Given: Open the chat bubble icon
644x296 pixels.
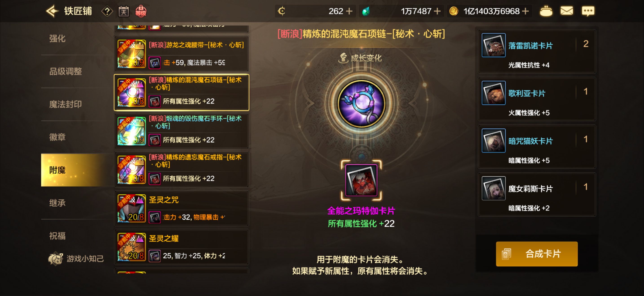Looking at the screenshot, I should tap(588, 11).
